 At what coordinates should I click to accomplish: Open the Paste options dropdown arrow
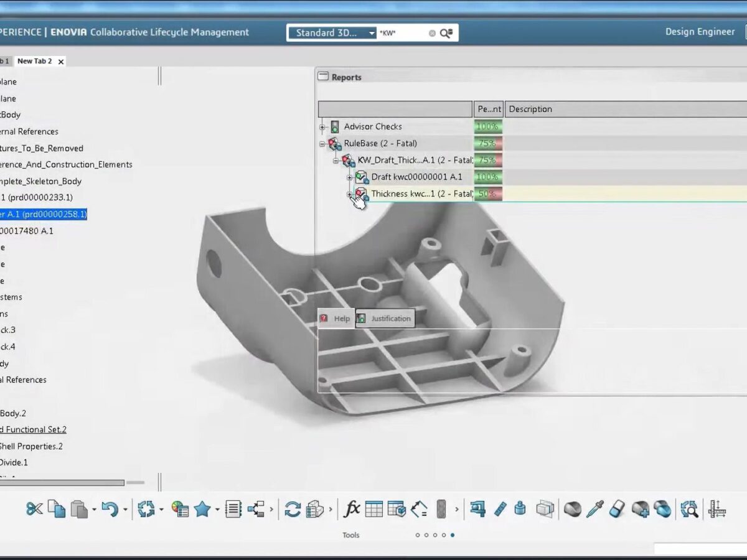[x=93, y=510]
